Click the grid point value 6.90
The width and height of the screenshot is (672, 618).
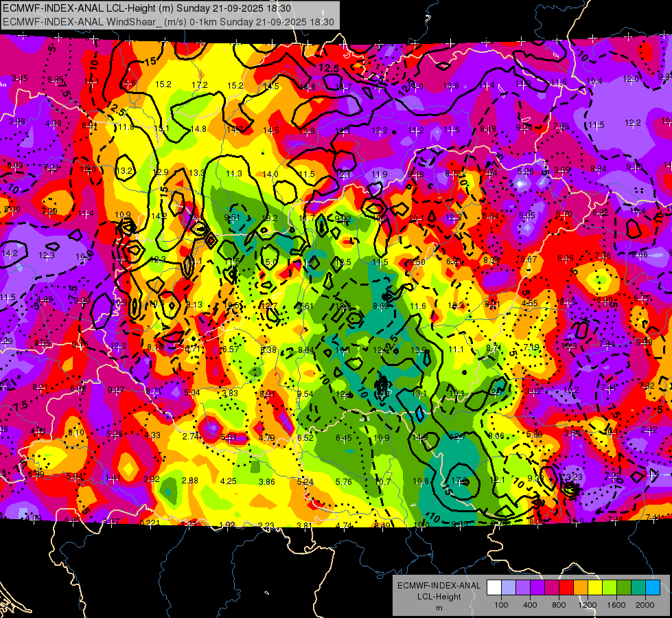pyautogui.click(x=605, y=299)
